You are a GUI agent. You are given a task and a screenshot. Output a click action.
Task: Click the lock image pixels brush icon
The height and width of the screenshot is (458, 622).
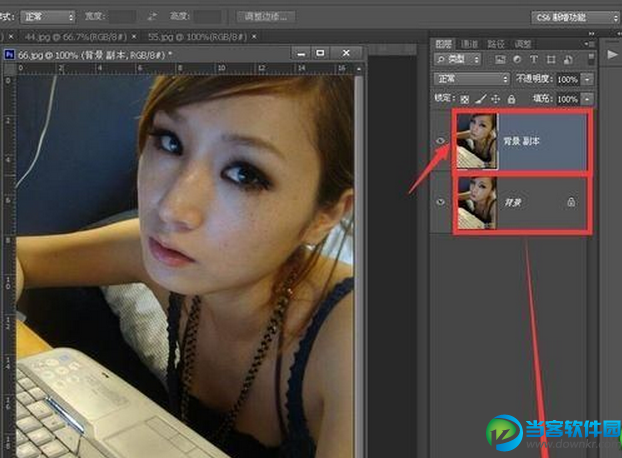[x=480, y=99]
